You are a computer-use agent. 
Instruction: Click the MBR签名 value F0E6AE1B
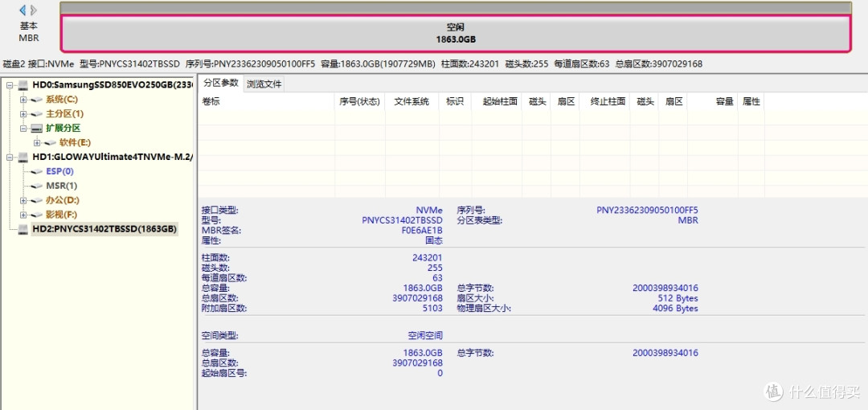[422, 231]
